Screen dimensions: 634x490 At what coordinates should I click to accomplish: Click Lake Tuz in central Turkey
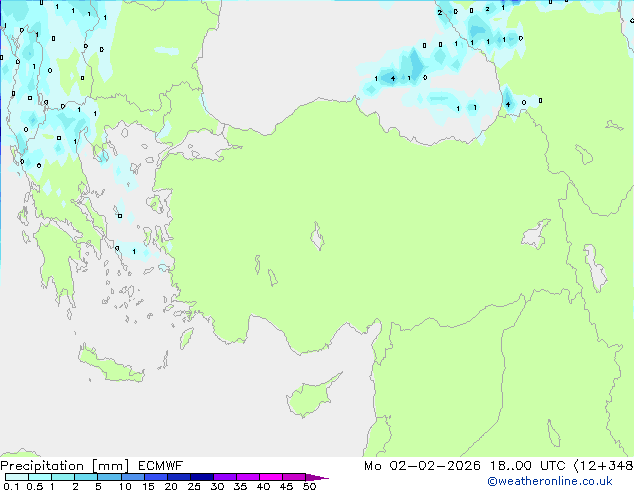point(318,240)
